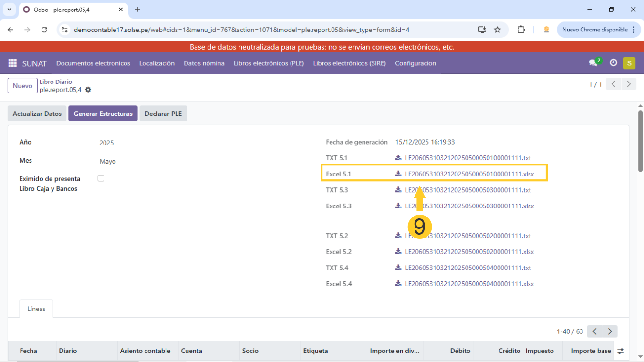
Task: Open Libros electrónicos (PLE) menu
Action: [x=269, y=63]
